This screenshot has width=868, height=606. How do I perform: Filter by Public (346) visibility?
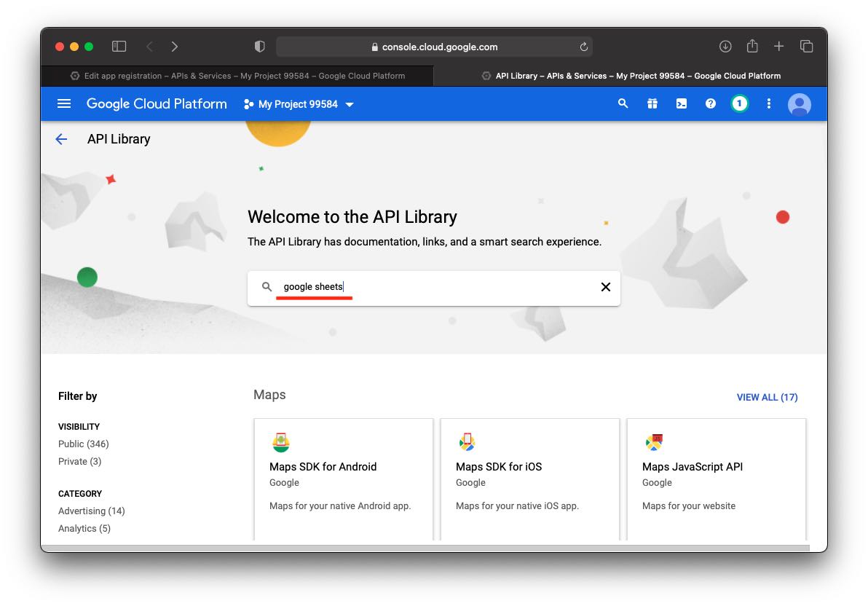coord(84,444)
